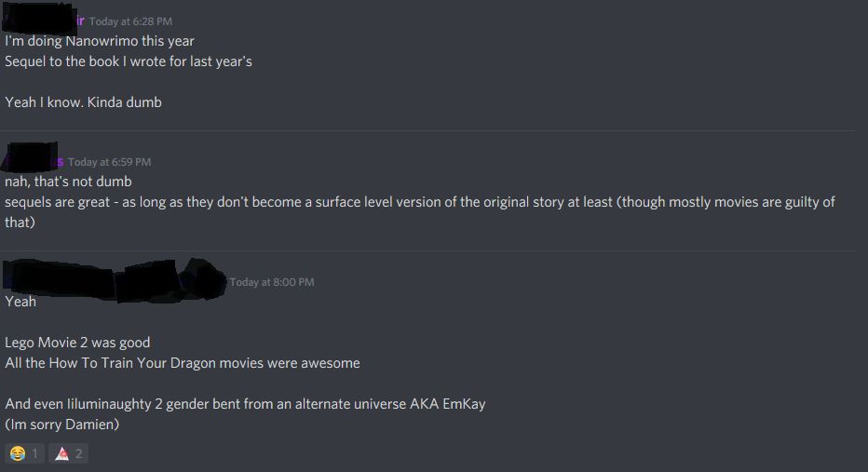Open profile of the 6:59 PM message author
Viewport: 868px width, 472px height.
[x=34, y=158]
